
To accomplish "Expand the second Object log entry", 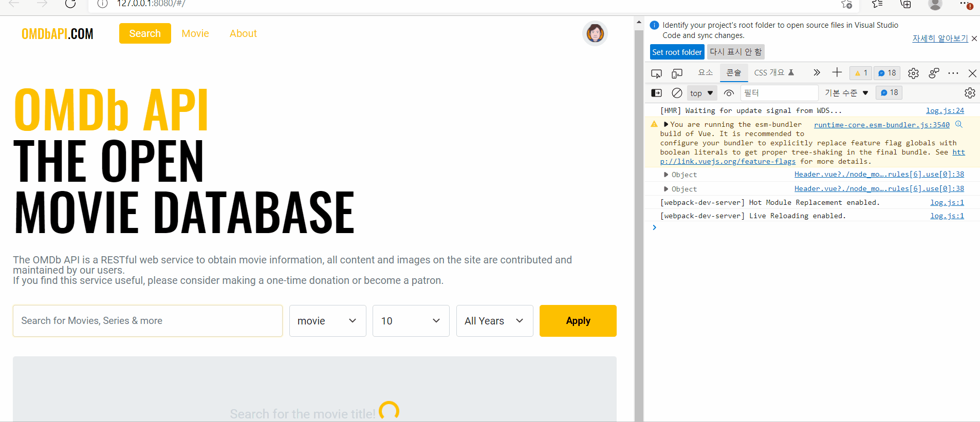I will [666, 189].
